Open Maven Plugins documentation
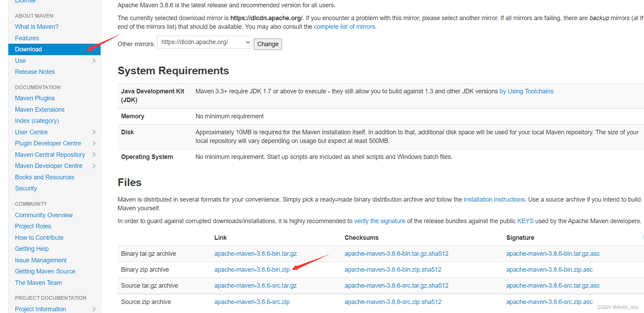 35,98
